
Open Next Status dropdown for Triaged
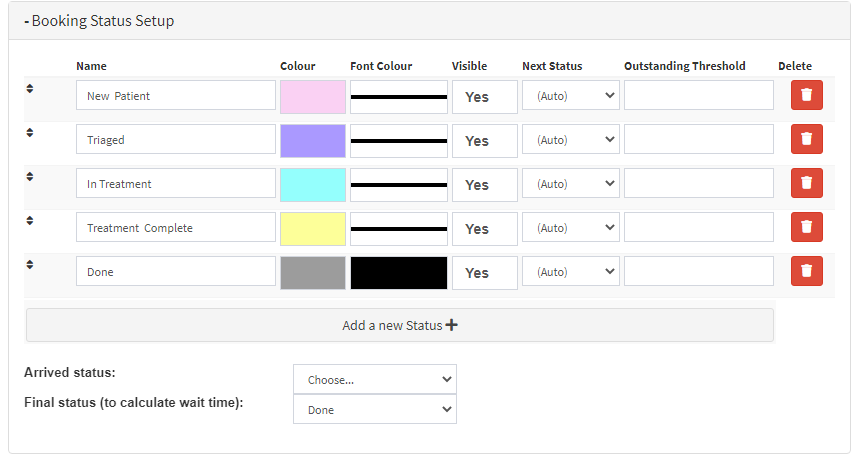570,140
